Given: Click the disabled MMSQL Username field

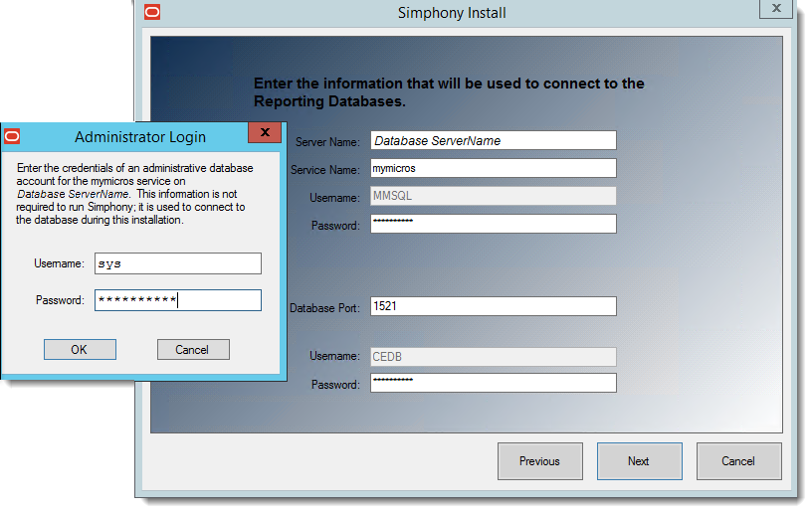Looking at the screenshot, I should [x=494, y=196].
